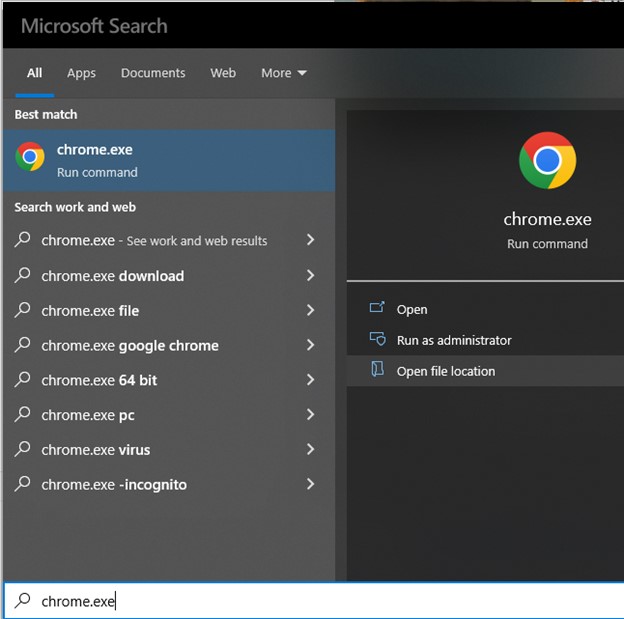Viewport: 624px width, 619px height.
Task: Expand chevron for 'chrome.exe -incognito'
Action: (x=310, y=484)
